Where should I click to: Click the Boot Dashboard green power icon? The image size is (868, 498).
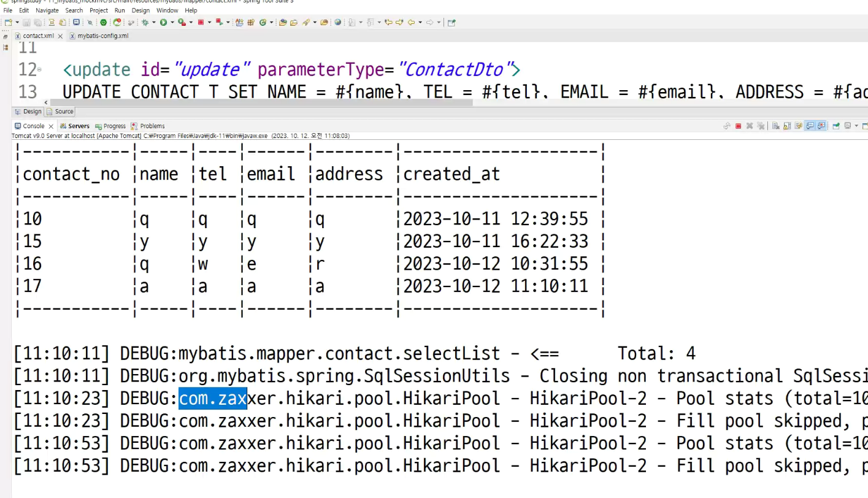click(x=103, y=22)
